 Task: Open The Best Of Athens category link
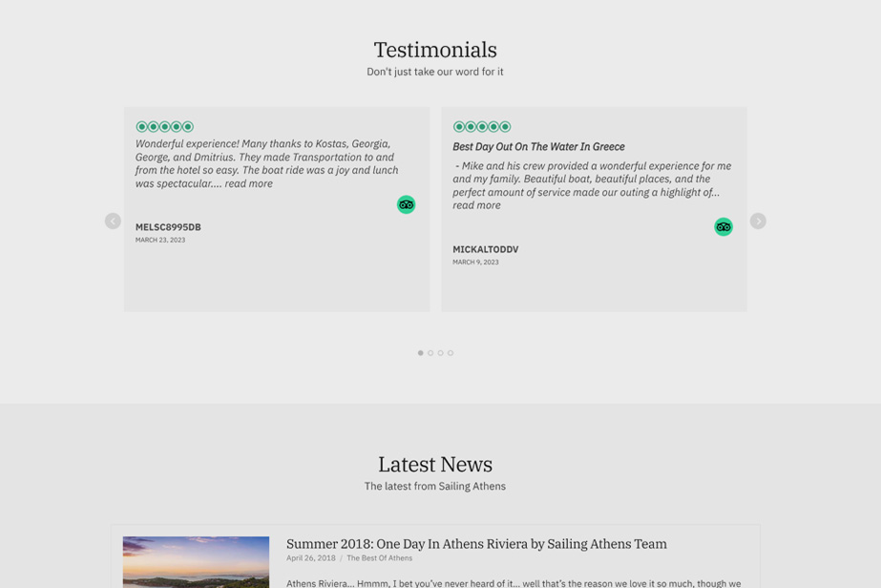click(379, 558)
